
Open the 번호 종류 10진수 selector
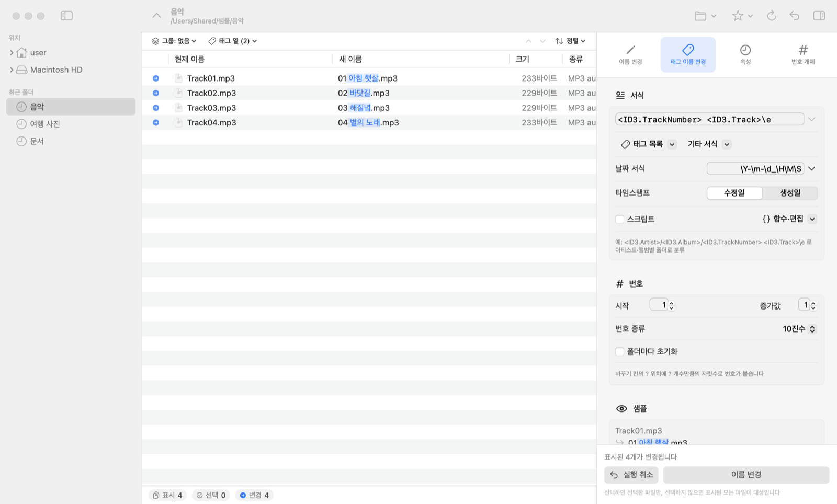pyautogui.click(x=799, y=329)
